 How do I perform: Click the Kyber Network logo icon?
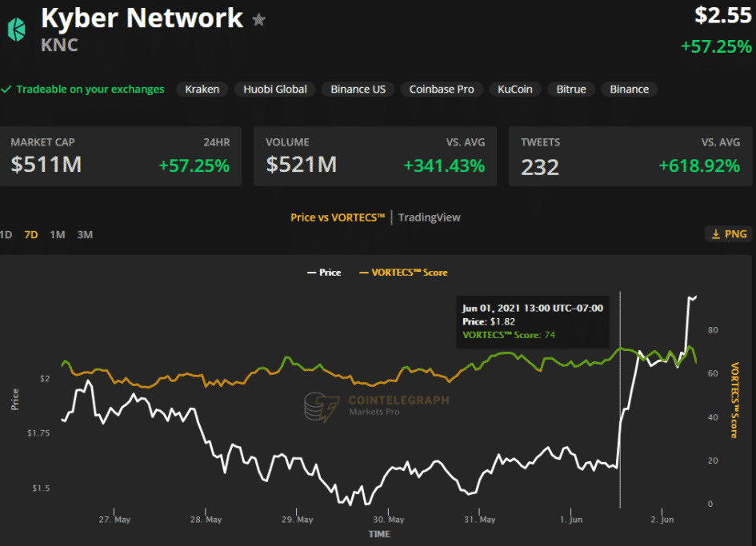16,29
